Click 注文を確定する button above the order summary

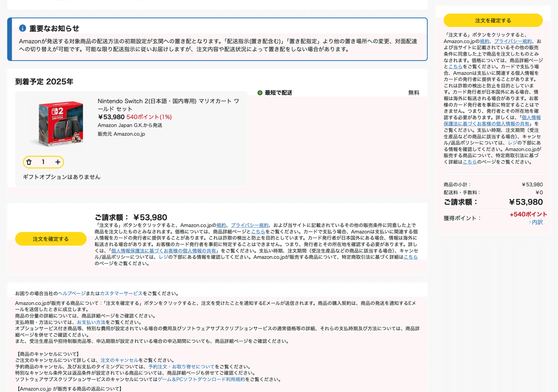pos(493,20)
